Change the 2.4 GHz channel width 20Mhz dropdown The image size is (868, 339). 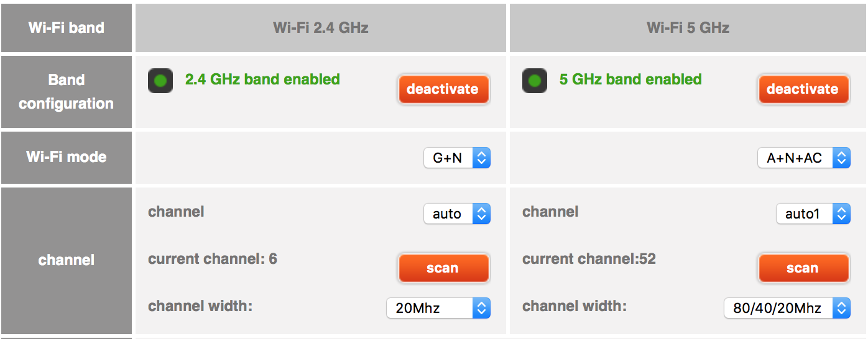(438, 308)
